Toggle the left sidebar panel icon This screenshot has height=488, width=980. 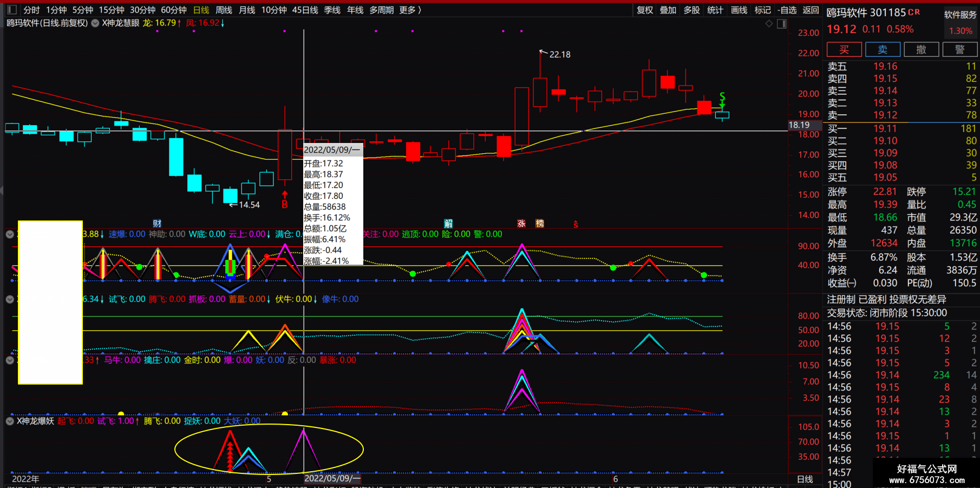(12, 10)
